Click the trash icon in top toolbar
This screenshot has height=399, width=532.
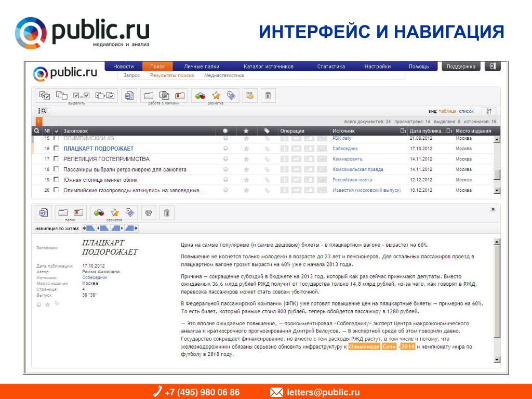tap(268, 96)
